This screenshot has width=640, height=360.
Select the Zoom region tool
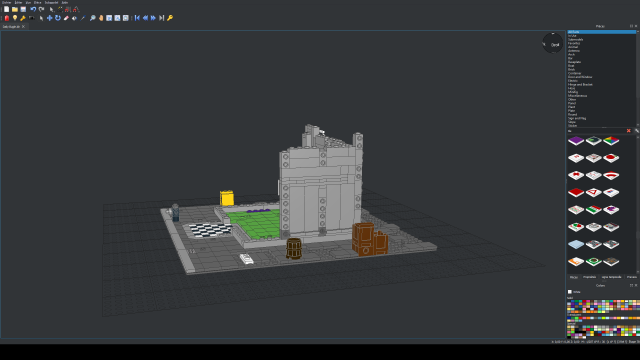click(x=126, y=18)
